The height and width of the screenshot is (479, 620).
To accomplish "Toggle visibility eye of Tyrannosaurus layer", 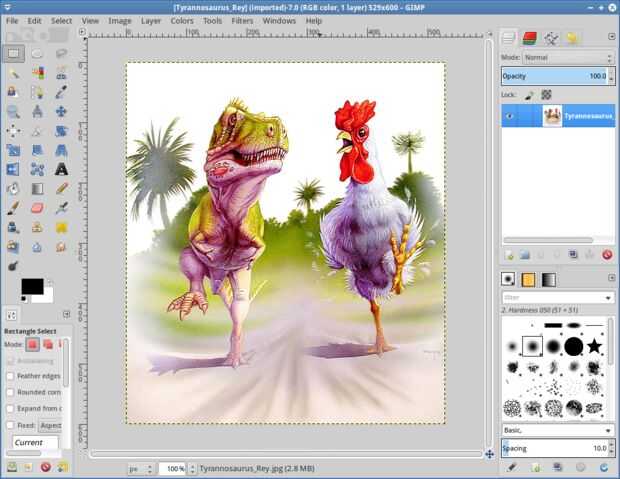I will 510,116.
